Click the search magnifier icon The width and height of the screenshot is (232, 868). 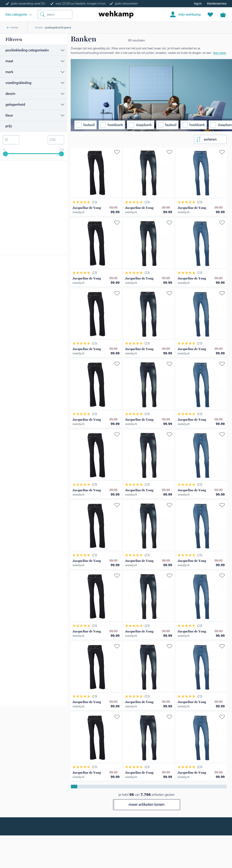42,14
